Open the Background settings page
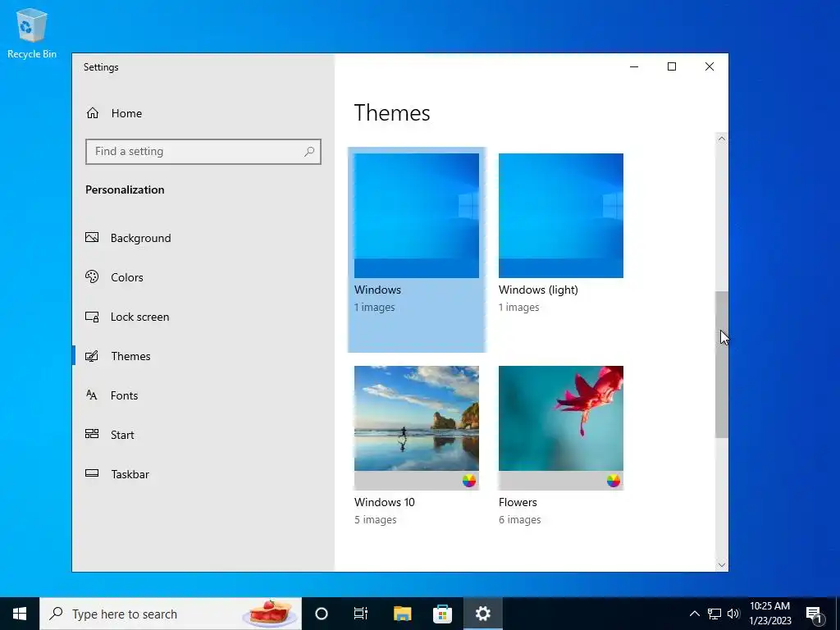Screen dimensions: 840x630 pyautogui.click(x=203, y=238)
